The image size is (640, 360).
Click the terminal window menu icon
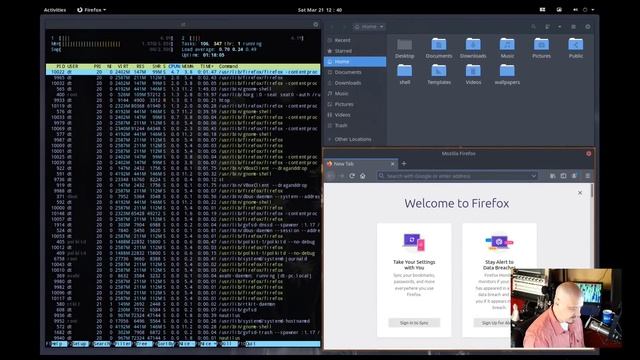pos(316,24)
